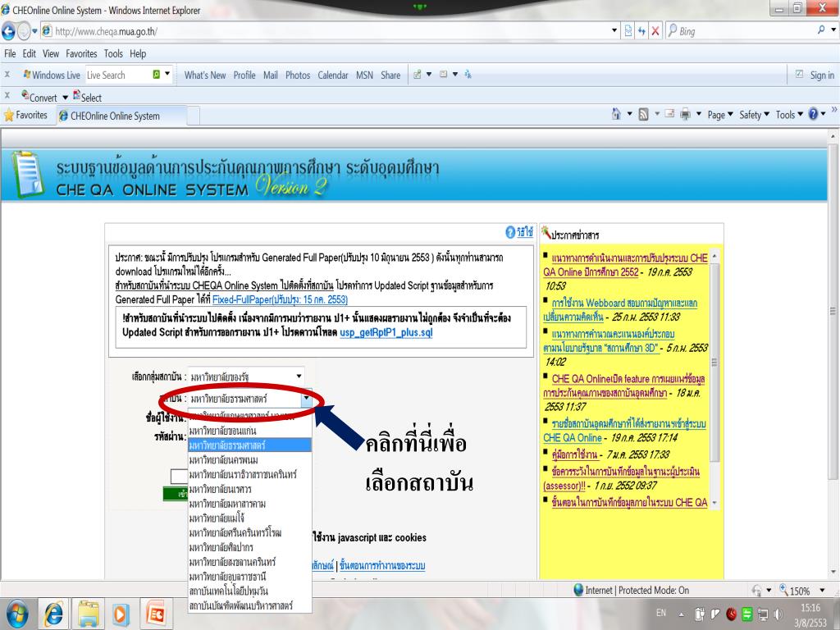The height and width of the screenshot is (630, 840).
Task: Click the Home icon in command bar
Action: (616, 114)
